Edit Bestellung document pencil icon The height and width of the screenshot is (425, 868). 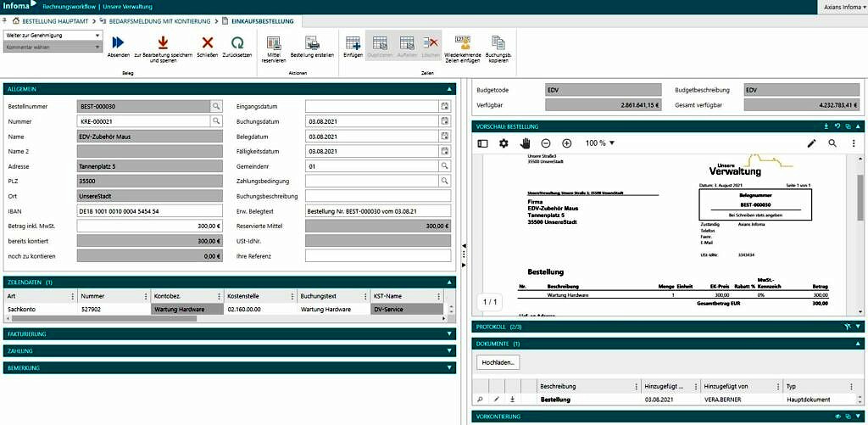click(x=497, y=399)
